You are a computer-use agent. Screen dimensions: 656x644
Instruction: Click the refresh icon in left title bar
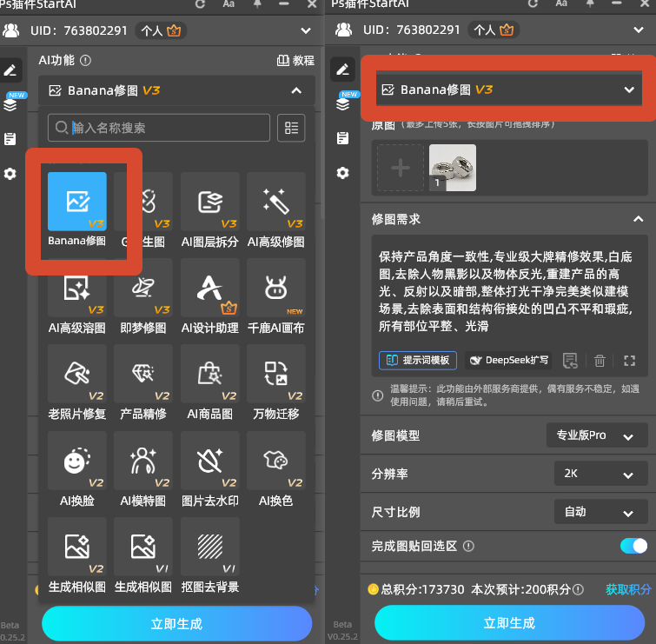201,4
